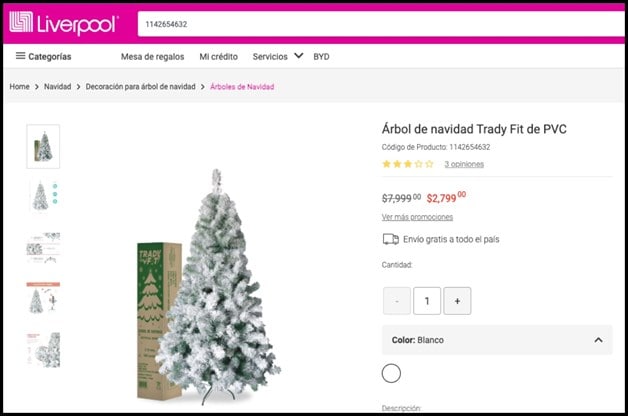The width and height of the screenshot is (628, 416).
Task: Decrease quantity with the minus button
Action: tap(397, 301)
